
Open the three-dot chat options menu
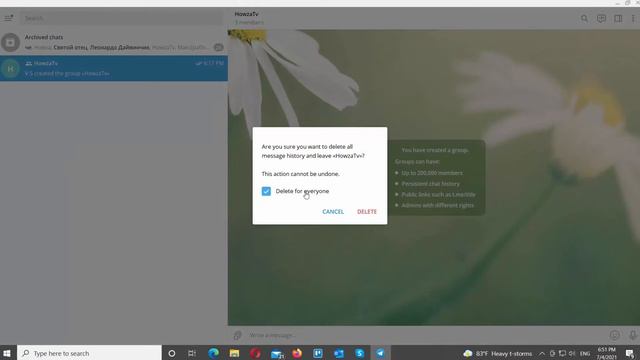click(x=633, y=18)
